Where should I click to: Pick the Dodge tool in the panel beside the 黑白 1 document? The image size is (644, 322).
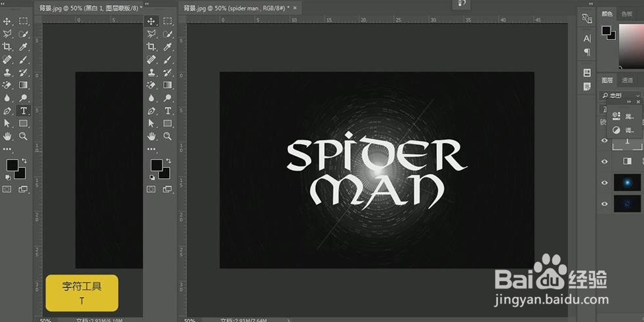24,98
